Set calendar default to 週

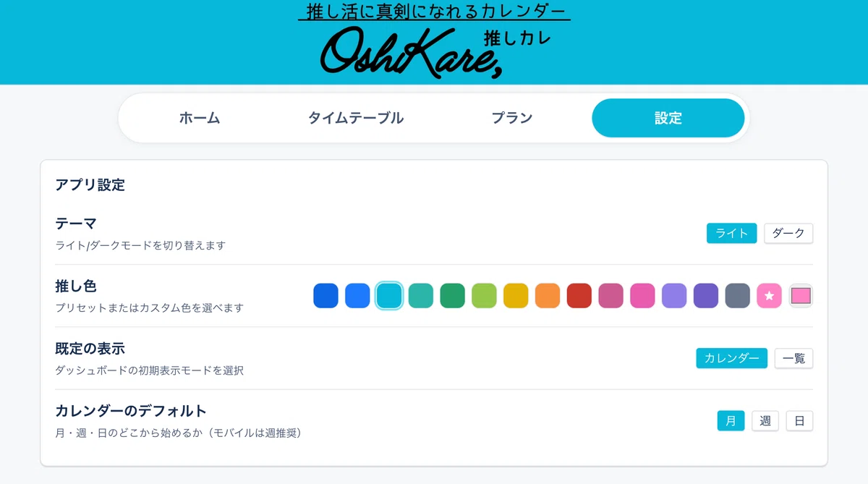[765, 420]
